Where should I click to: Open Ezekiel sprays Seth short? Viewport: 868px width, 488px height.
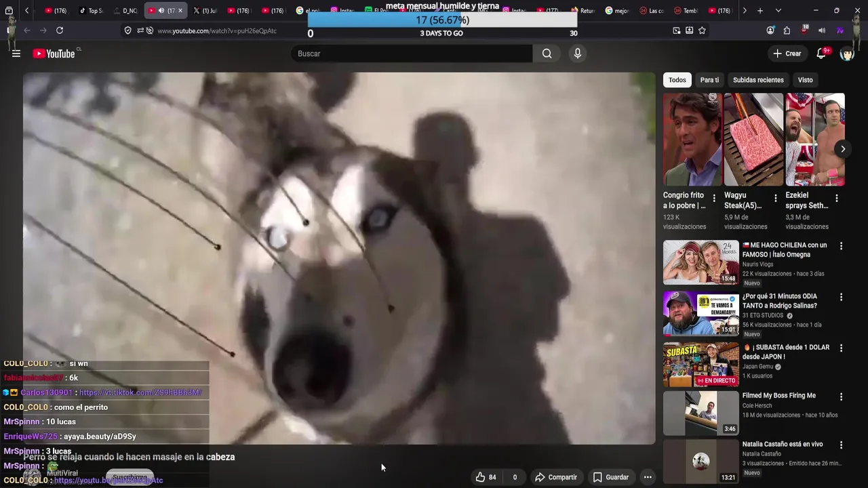coord(815,140)
